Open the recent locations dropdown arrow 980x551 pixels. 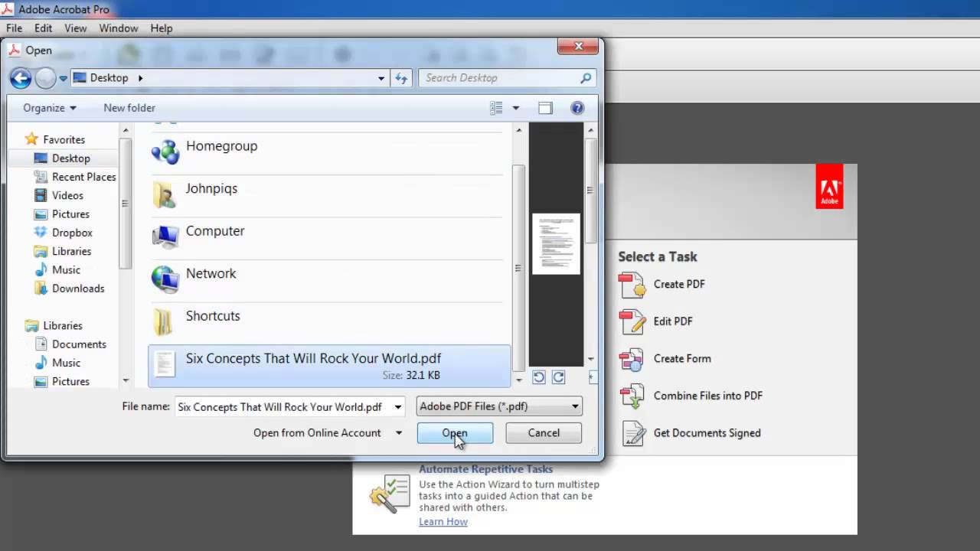pyautogui.click(x=64, y=78)
